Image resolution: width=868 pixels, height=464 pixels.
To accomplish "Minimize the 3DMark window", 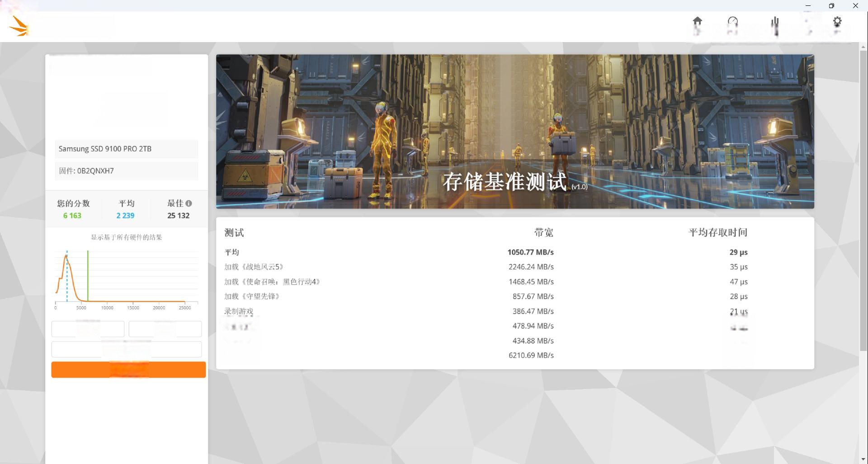I will click(x=808, y=5).
